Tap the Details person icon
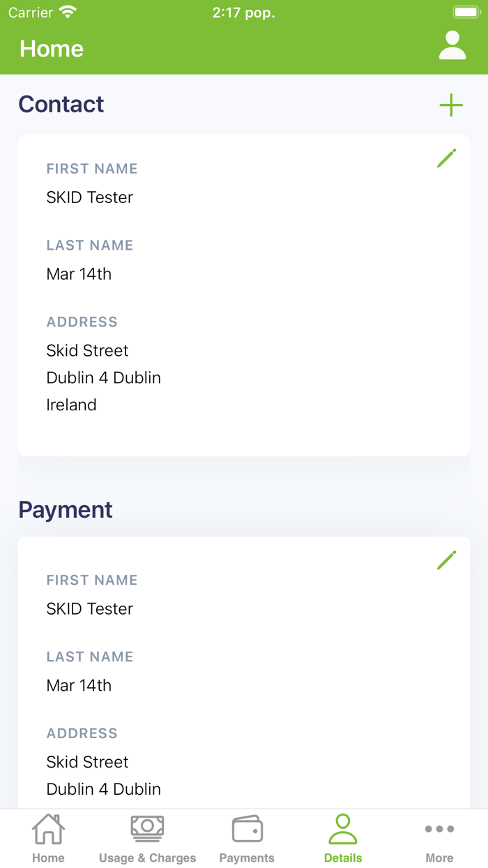Image resolution: width=488 pixels, height=868 pixels. tap(343, 830)
